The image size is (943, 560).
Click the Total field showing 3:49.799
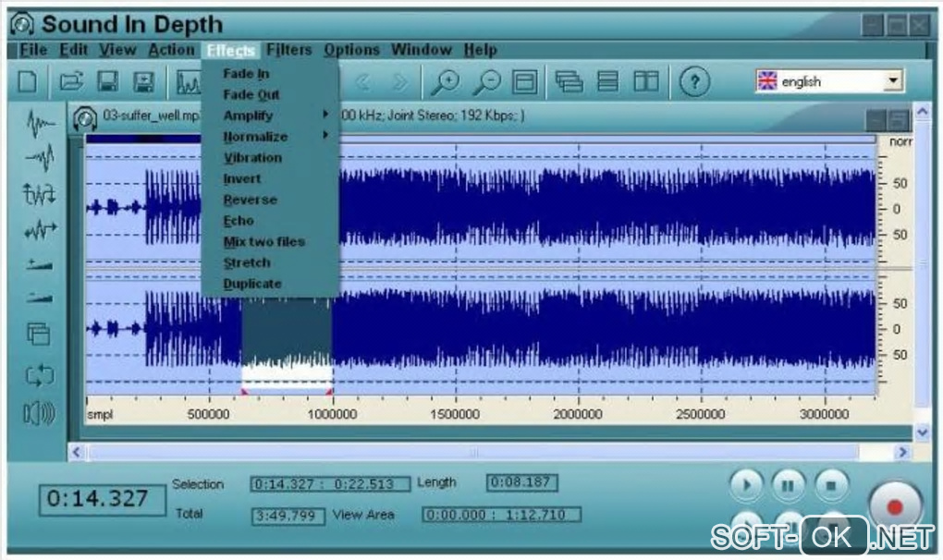[288, 516]
